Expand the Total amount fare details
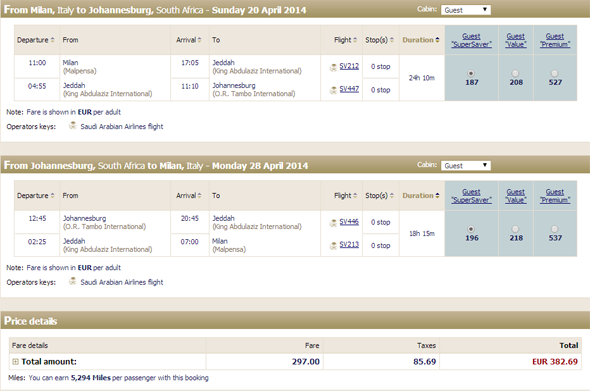The image size is (590, 391). pos(15,362)
